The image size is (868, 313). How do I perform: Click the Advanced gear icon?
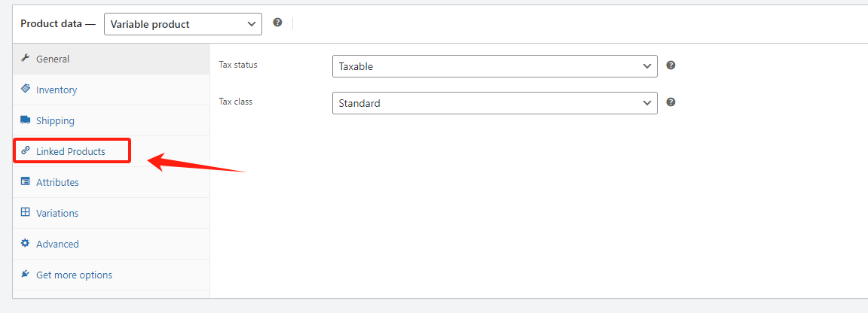(x=26, y=243)
